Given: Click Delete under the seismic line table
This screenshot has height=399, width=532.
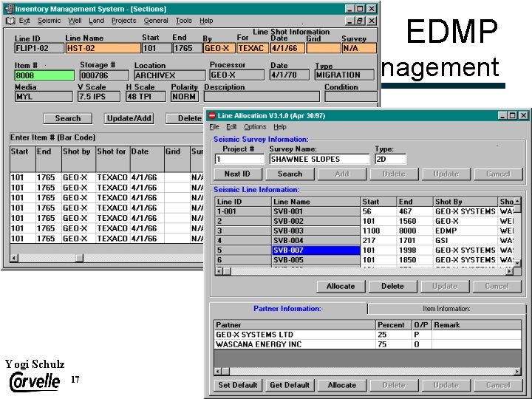Looking at the screenshot, I should pyautogui.click(x=392, y=287).
